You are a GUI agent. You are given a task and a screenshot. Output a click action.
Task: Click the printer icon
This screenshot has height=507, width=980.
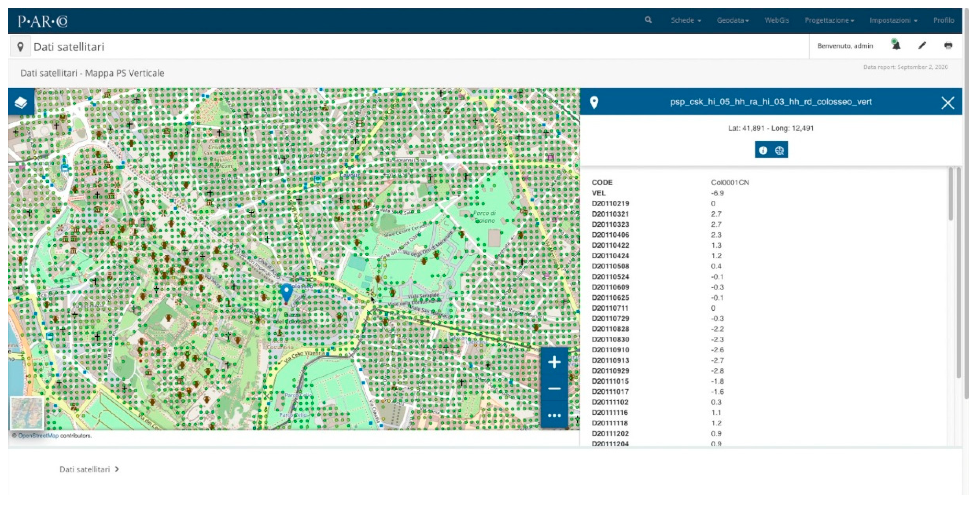(x=948, y=46)
